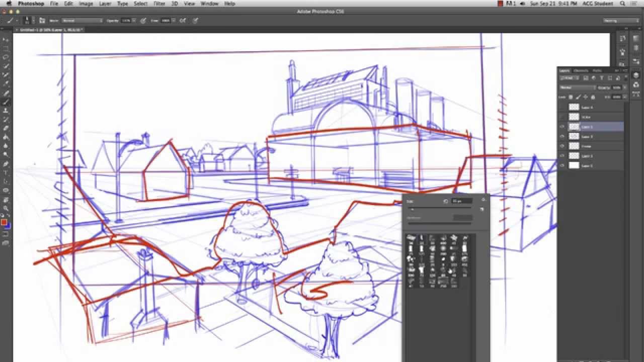
Task: Select the Move tool
Action: pyautogui.click(x=6, y=39)
